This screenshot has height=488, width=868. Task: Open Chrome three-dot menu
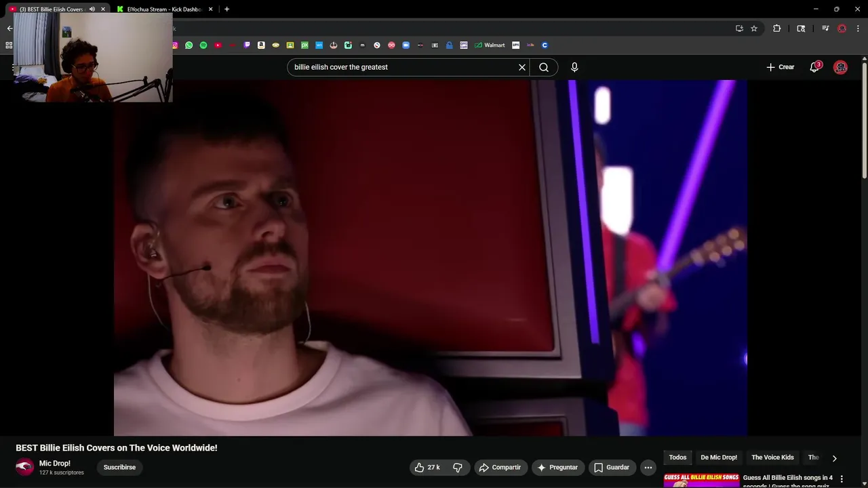[858, 28]
